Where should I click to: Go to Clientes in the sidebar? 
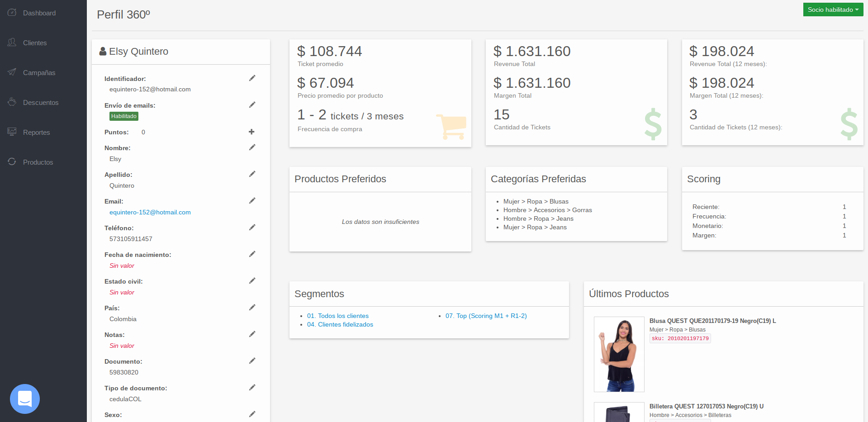point(35,43)
